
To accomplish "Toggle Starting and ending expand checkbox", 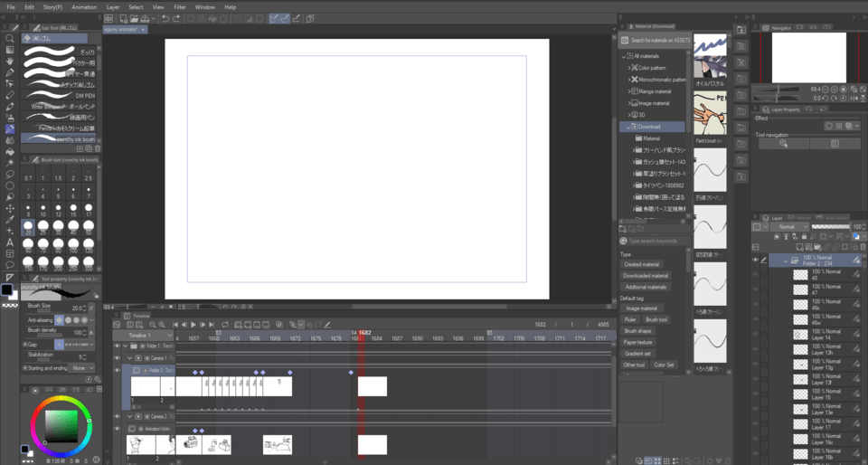I will [25, 367].
